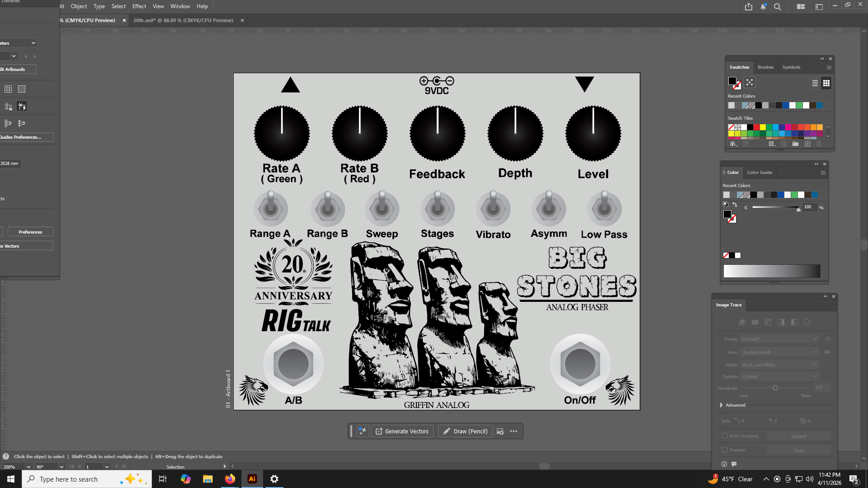Open the Swatches panel hamburger menu
Image resolution: width=868 pixels, height=488 pixels.
(829, 67)
